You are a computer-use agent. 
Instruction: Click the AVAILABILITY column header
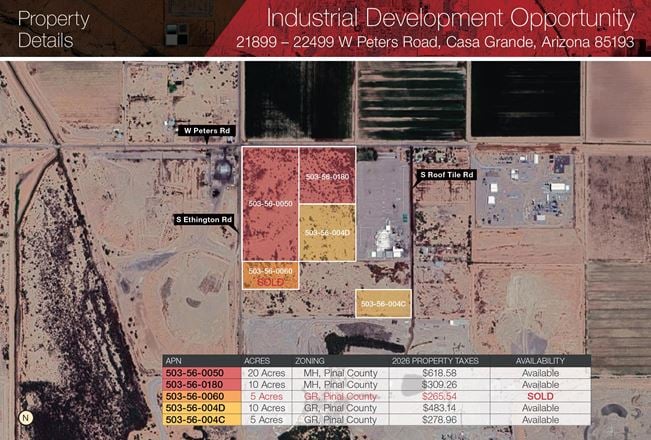pyautogui.click(x=540, y=361)
